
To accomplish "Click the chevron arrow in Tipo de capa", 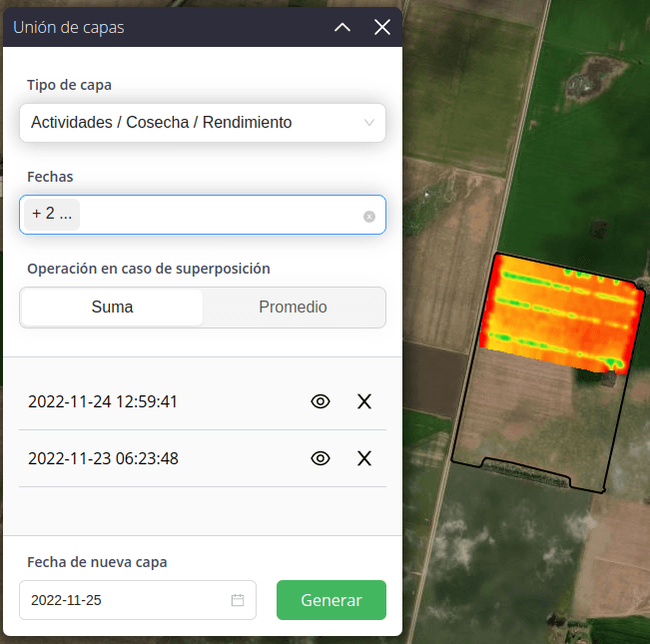I will pos(369,123).
